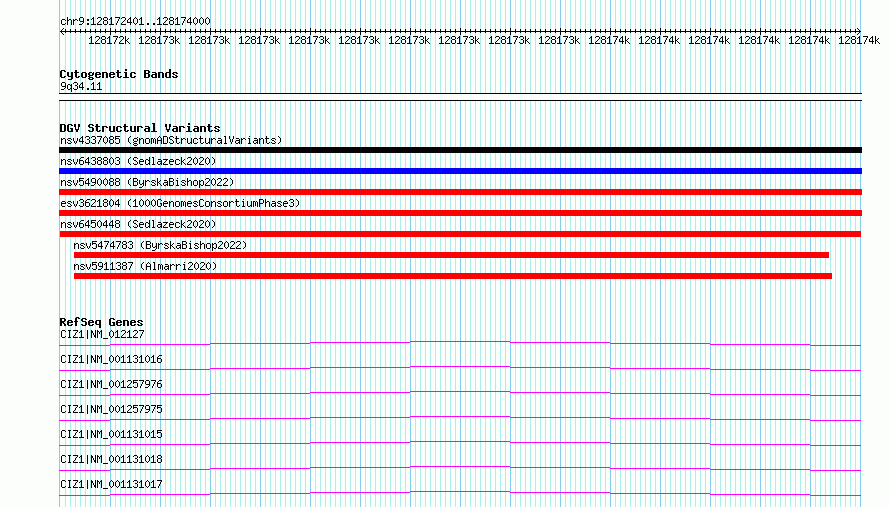The height and width of the screenshot is (507, 890).
Task: Select transcript CIZ1|NM_001257976
Action: pyautogui.click(x=111, y=384)
